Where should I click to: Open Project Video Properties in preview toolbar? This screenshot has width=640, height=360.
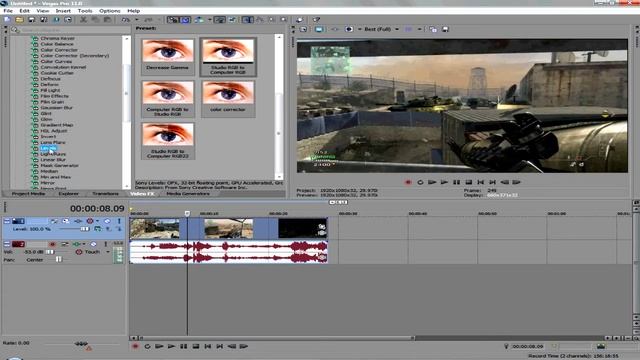pos(303,29)
